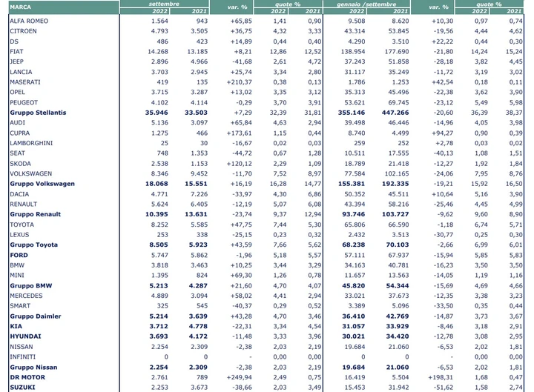Click the MASERATI brand label
Image resolution: width=534 pixels, height=392 pixels.
click(x=25, y=82)
